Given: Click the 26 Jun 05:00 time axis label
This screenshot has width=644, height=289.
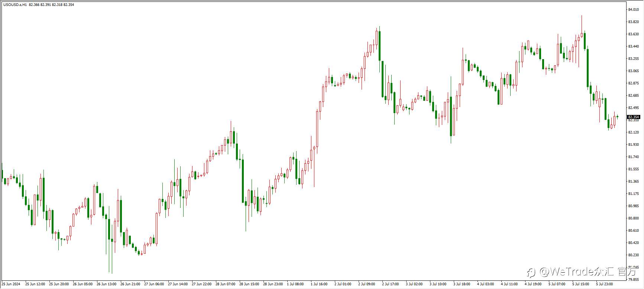Looking at the screenshot, I should pyautogui.click(x=82, y=284).
